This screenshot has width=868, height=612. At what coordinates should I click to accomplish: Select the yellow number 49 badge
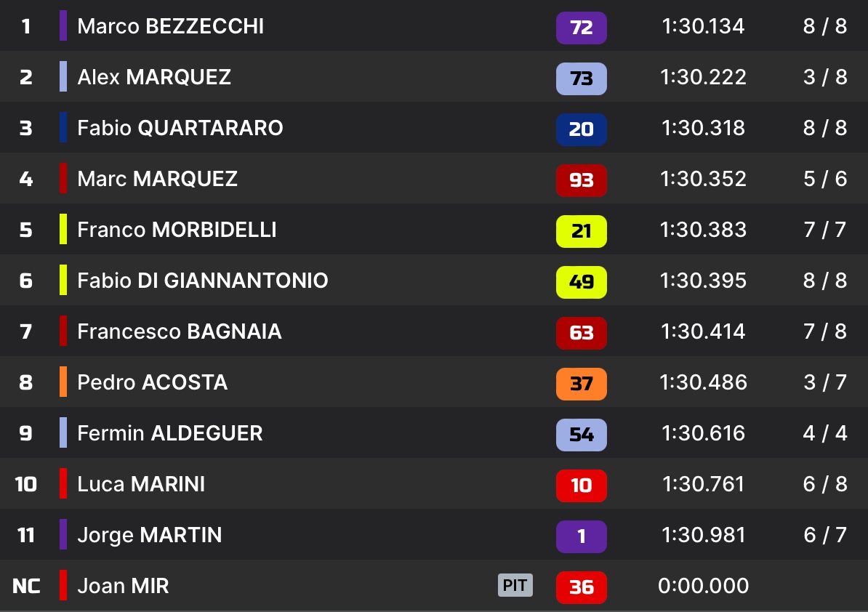581,282
